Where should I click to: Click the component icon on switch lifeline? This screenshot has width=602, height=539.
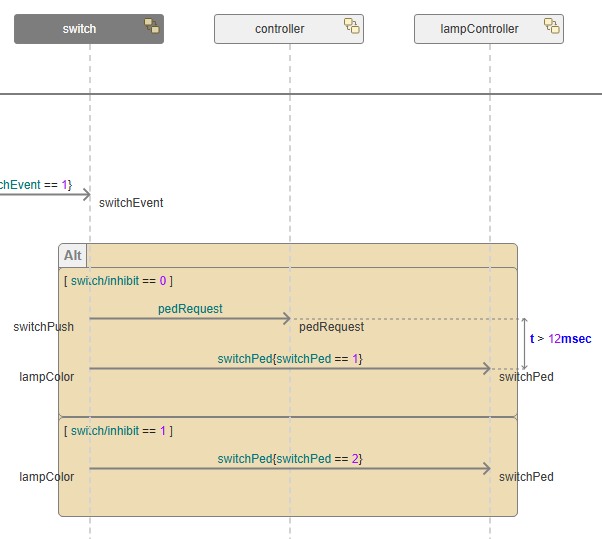click(x=151, y=26)
